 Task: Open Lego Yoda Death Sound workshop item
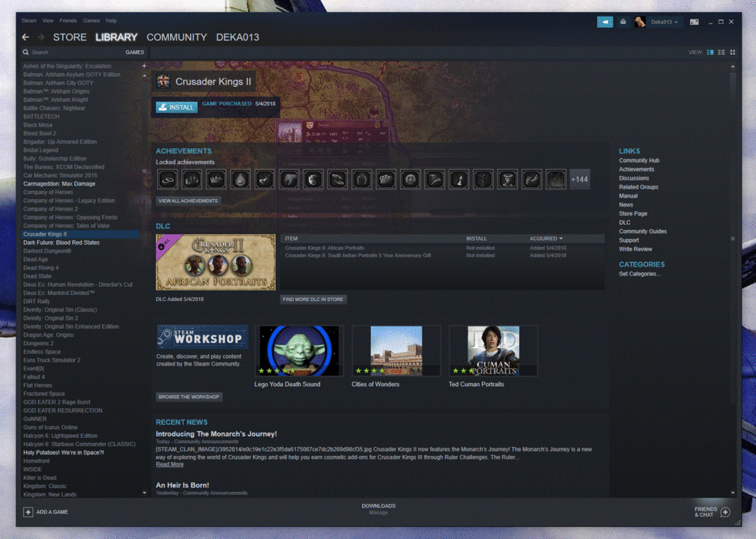[x=299, y=350]
